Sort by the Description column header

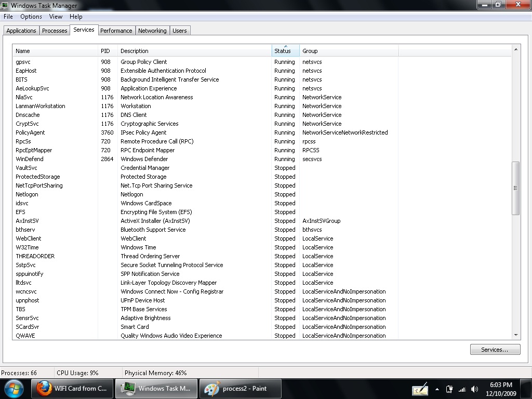(194, 51)
